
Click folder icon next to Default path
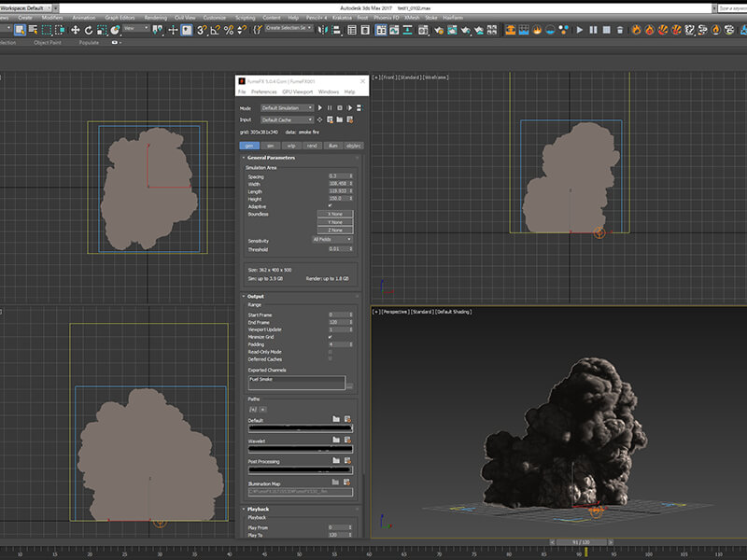click(x=337, y=420)
